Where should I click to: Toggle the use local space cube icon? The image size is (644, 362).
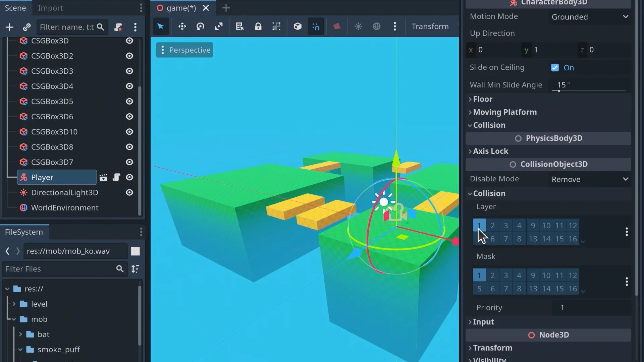point(298,26)
